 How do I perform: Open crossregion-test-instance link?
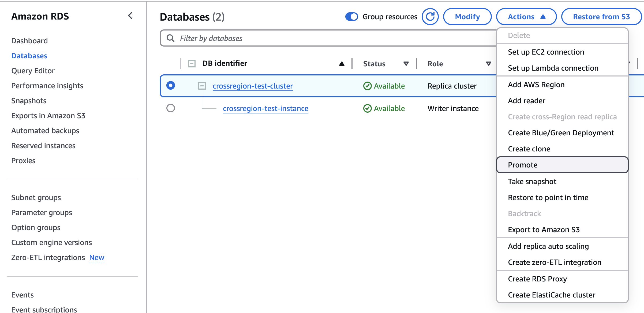(265, 108)
